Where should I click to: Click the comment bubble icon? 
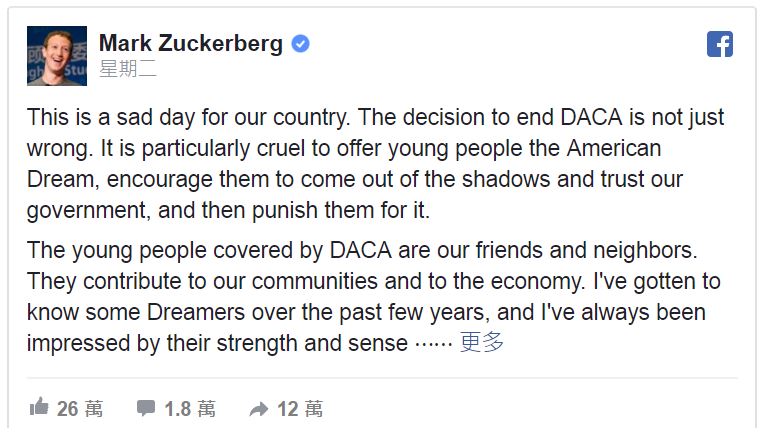[146, 407]
